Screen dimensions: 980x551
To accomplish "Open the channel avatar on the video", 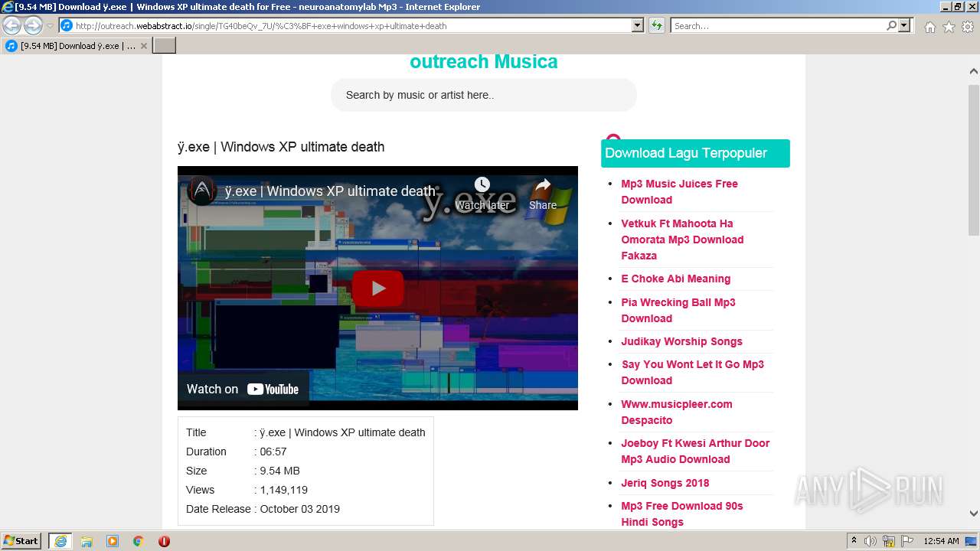I will pyautogui.click(x=202, y=191).
